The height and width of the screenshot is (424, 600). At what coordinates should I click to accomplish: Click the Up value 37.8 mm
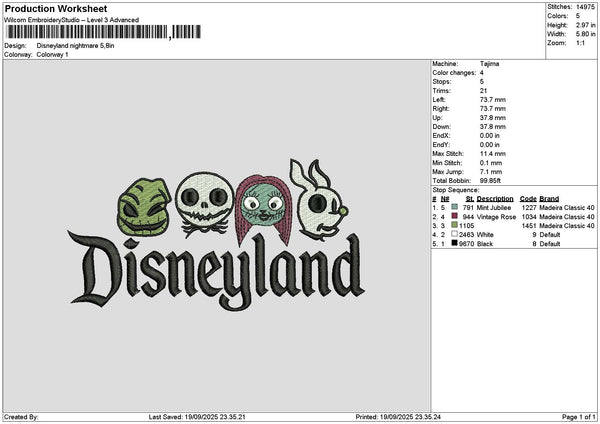click(x=493, y=118)
